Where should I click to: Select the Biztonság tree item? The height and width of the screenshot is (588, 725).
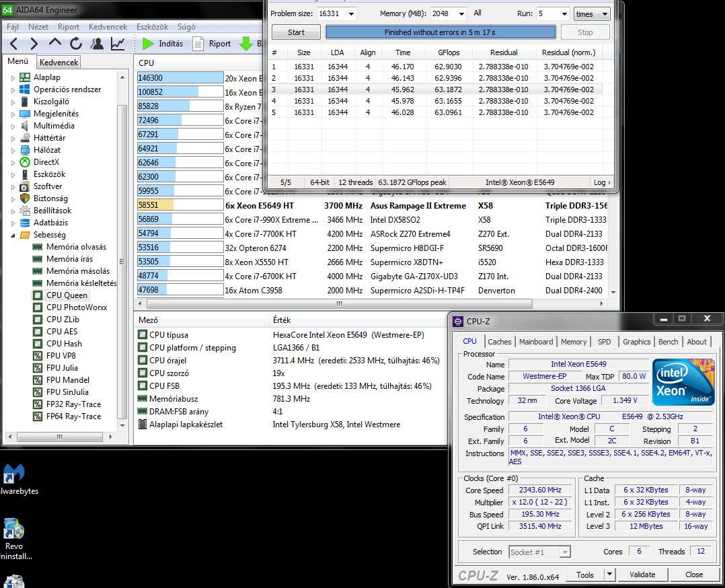tap(50, 198)
